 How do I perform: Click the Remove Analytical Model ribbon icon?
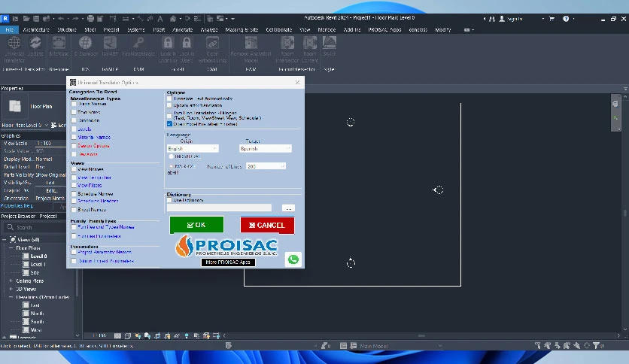251,43
